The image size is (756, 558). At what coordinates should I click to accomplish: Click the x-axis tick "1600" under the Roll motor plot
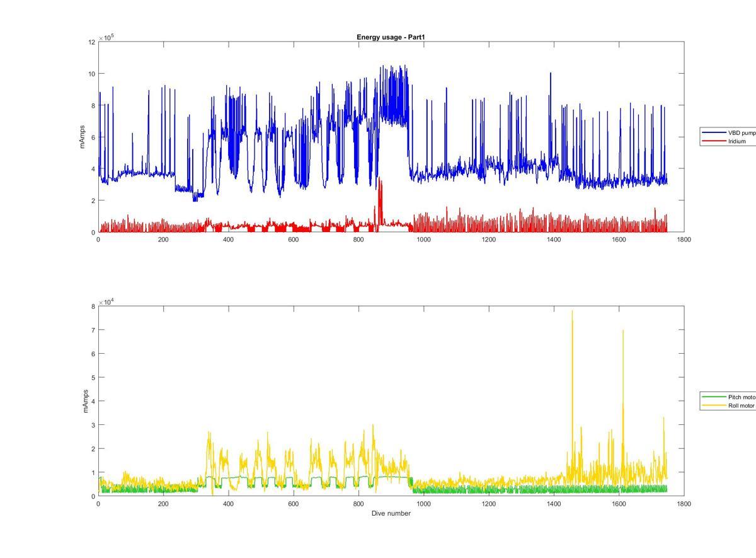619,504
